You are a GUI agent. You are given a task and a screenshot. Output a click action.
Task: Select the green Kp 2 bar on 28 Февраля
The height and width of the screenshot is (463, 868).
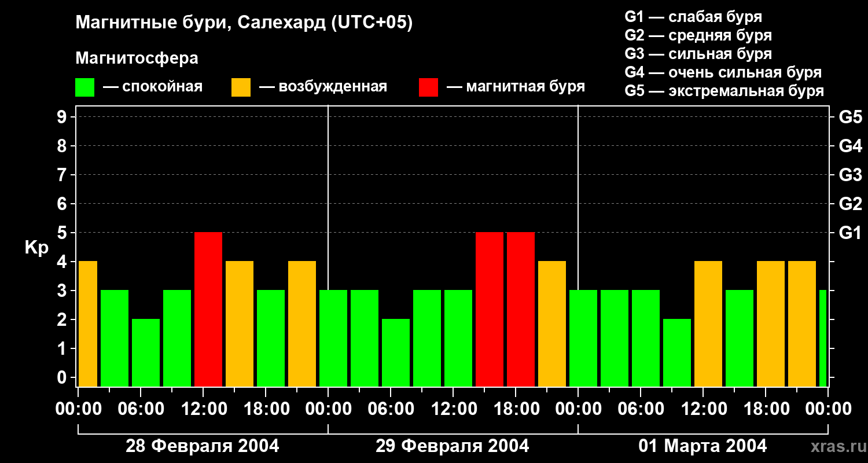146,352
